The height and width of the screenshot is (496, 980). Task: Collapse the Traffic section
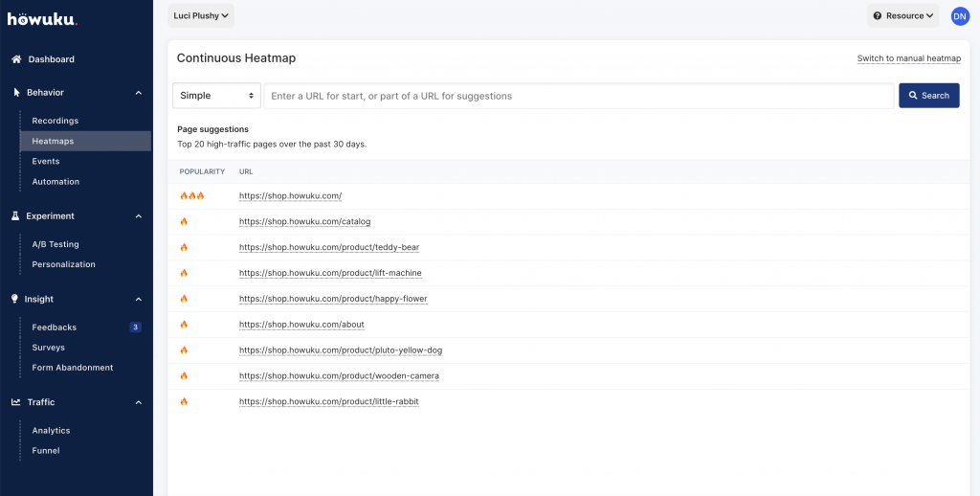[138, 402]
